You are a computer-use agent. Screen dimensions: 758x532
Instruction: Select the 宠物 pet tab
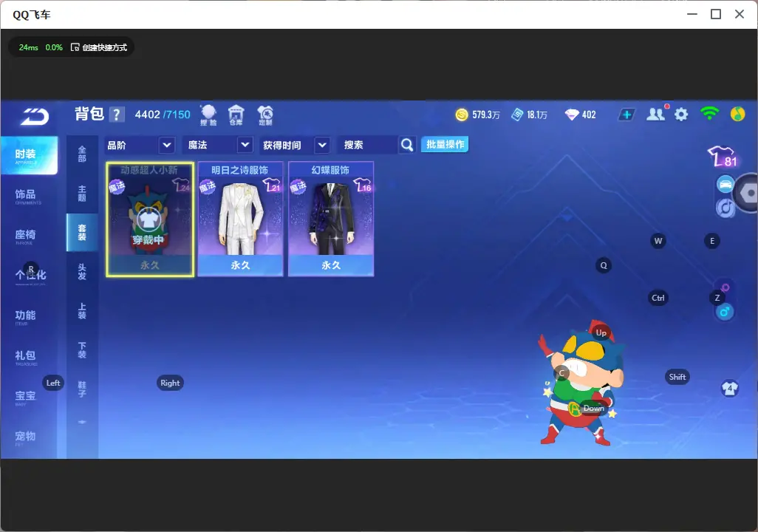(26, 437)
